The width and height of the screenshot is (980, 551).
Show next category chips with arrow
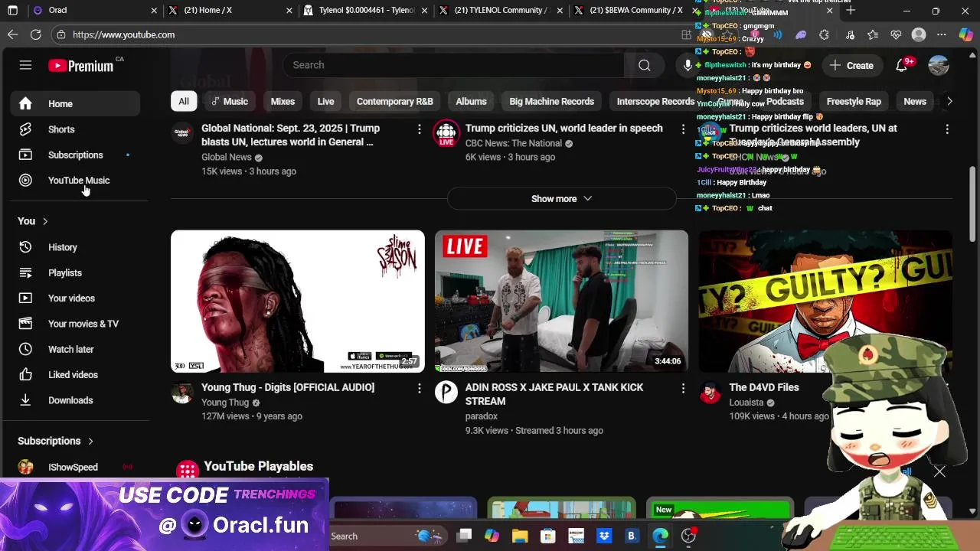949,101
